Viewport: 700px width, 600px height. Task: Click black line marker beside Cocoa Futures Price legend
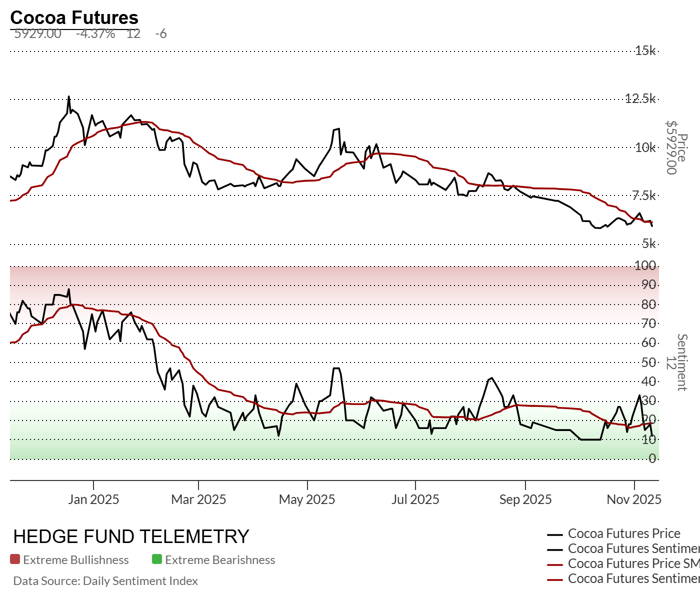point(555,534)
